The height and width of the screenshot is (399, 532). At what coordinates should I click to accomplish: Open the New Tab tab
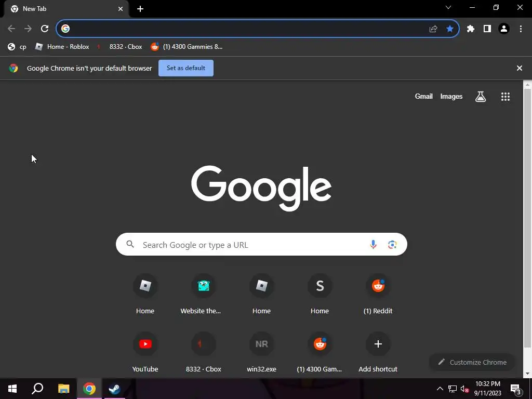point(66,9)
